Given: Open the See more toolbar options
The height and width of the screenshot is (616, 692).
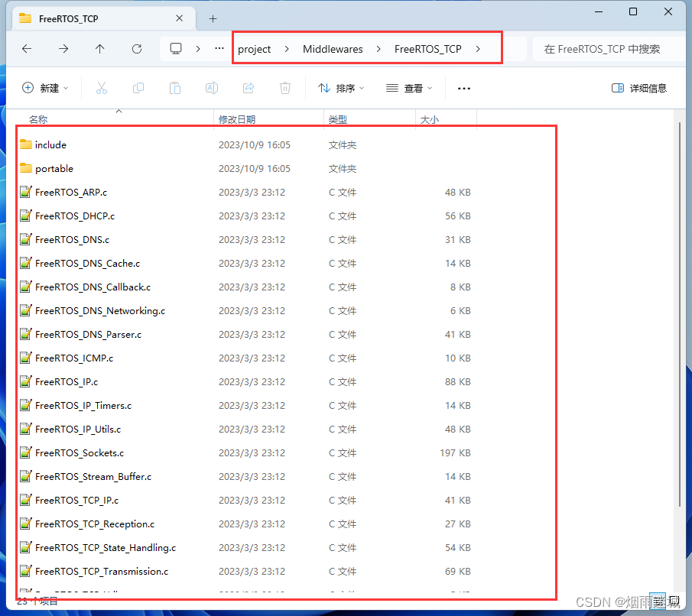Looking at the screenshot, I should tap(464, 89).
